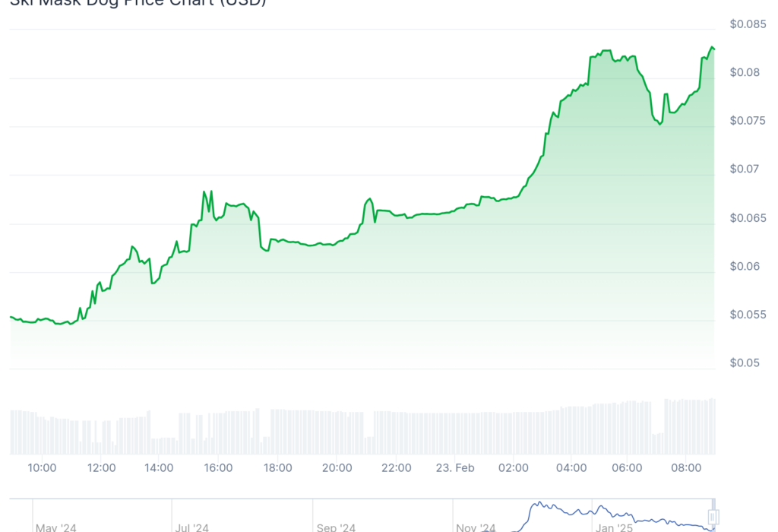Click the 04:00 time axis label
Viewport: 778px width, 532px height.
click(x=571, y=468)
